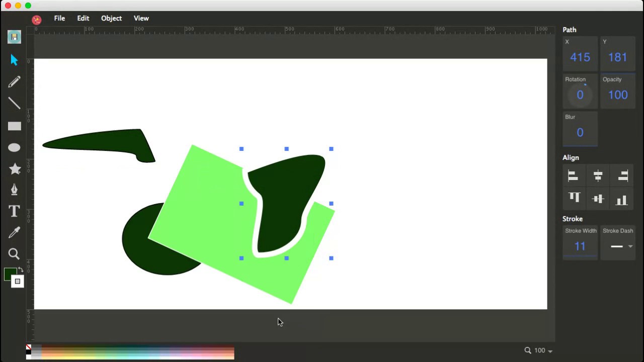This screenshot has height=362, width=644.
Task: Open the Object menu
Action: 111,18
